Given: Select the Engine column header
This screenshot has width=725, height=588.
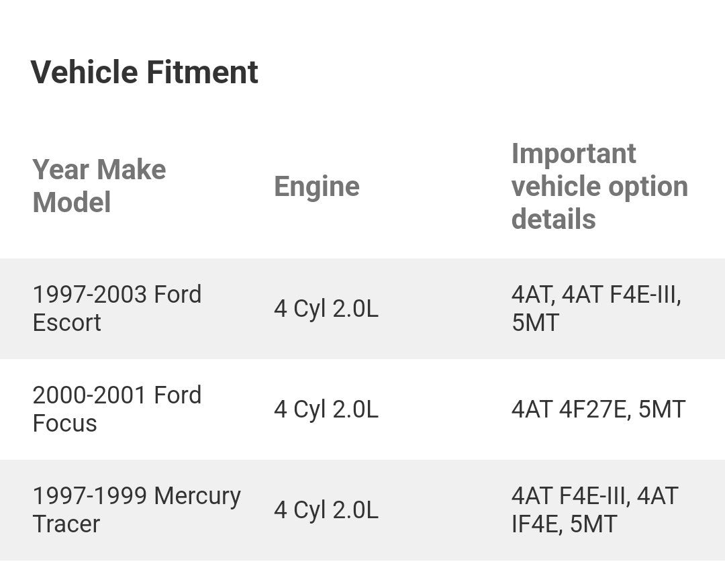Looking at the screenshot, I should tap(317, 187).
